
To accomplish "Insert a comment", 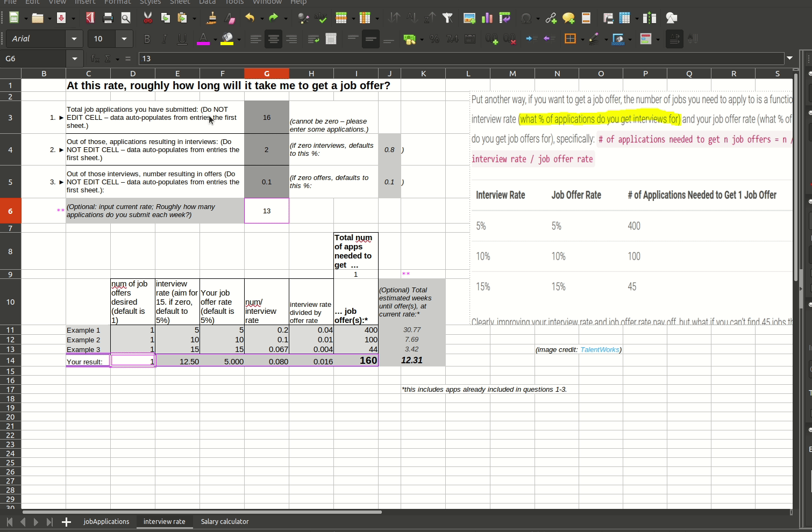I will (x=568, y=18).
